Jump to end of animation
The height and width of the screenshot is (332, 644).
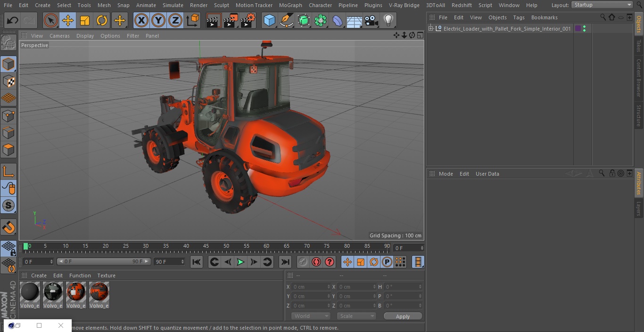(285, 262)
